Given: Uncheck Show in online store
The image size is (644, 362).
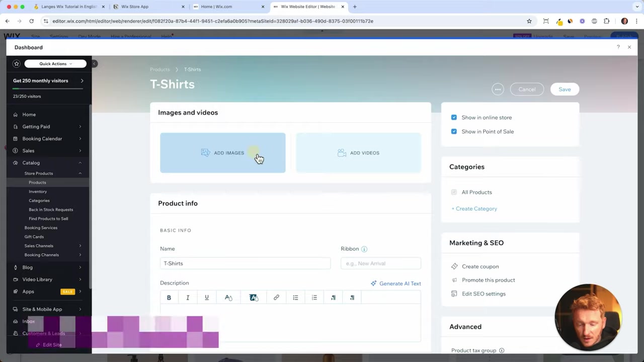Looking at the screenshot, I should (454, 118).
